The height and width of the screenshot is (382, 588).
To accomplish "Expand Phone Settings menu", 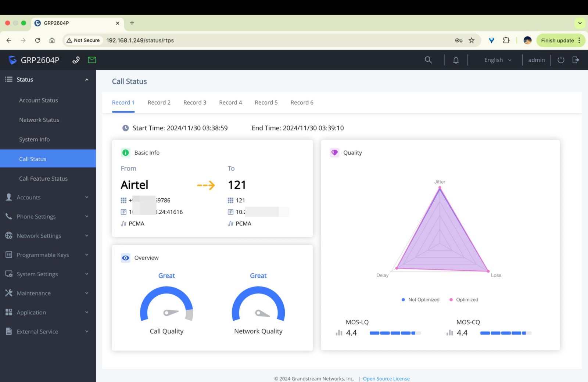I will pyautogui.click(x=48, y=216).
